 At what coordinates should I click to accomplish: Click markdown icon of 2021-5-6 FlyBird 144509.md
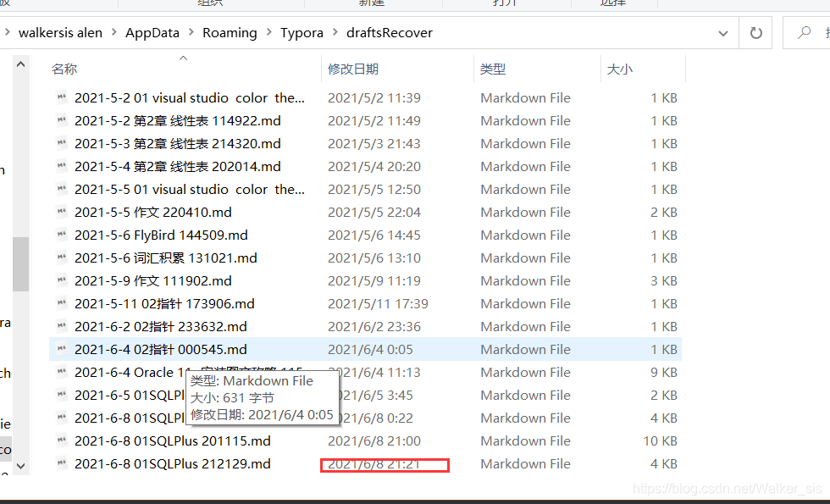(x=62, y=235)
